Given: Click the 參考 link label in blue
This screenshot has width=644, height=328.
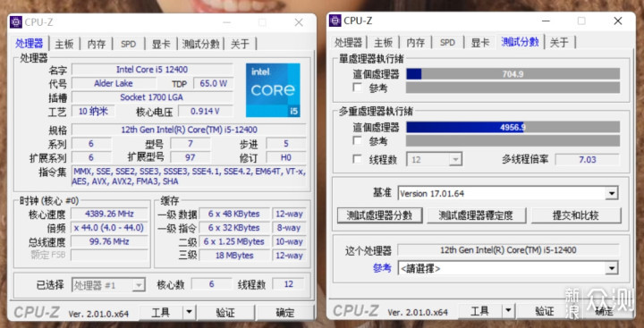Looking at the screenshot, I should (382, 268).
